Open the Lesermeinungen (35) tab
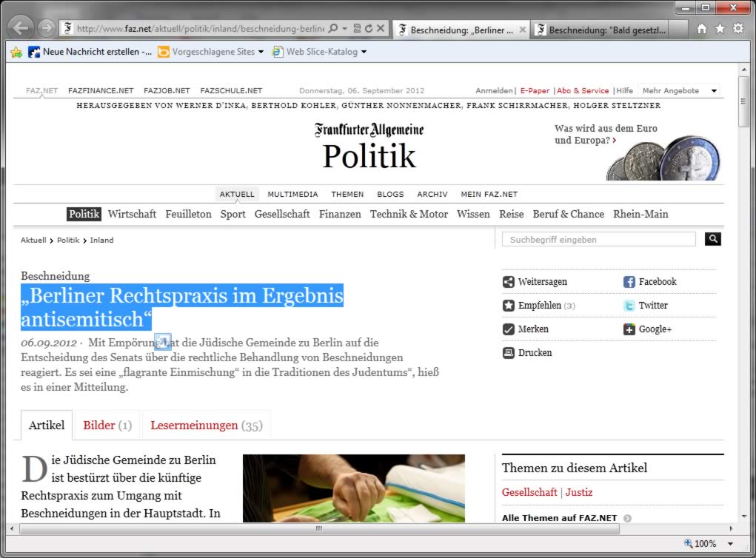Image resolution: width=756 pixels, height=558 pixels. click(x=207, y=426)
